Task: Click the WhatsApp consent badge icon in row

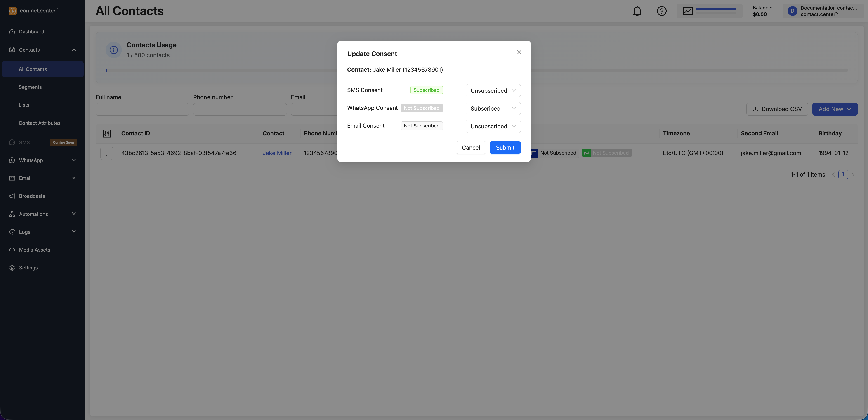Action: pyautogui.click(x=586, y=153)
